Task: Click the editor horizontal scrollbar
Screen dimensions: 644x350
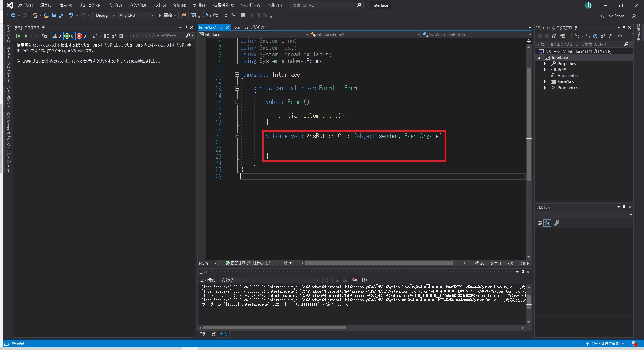Action: pyautogui.click(x=379, y=263)
